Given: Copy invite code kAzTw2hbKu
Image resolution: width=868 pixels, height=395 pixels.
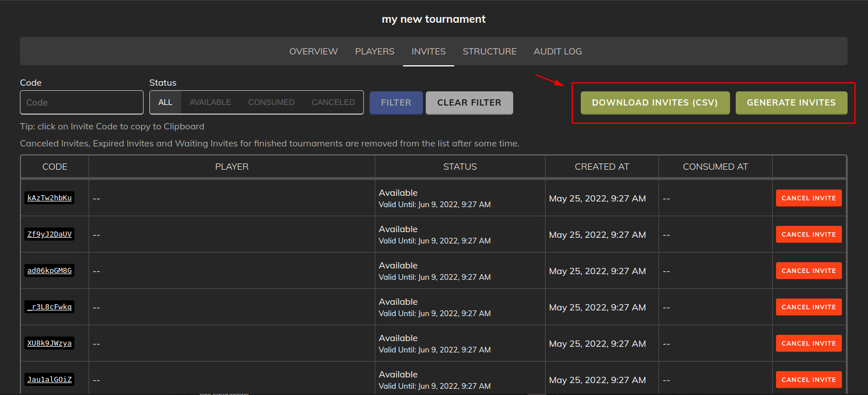Looking at the screenshot, I should (49, 198).
